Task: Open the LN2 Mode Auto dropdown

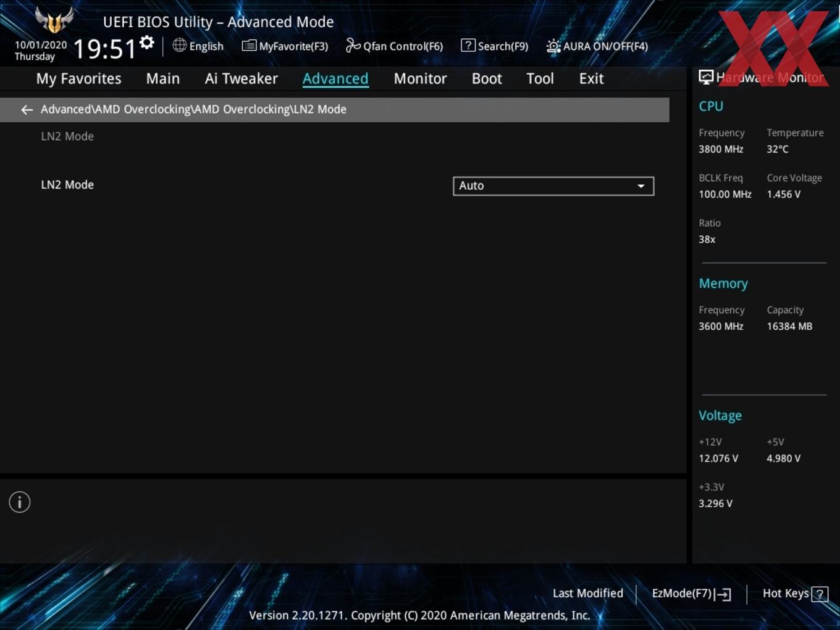Action: (553, 186)
